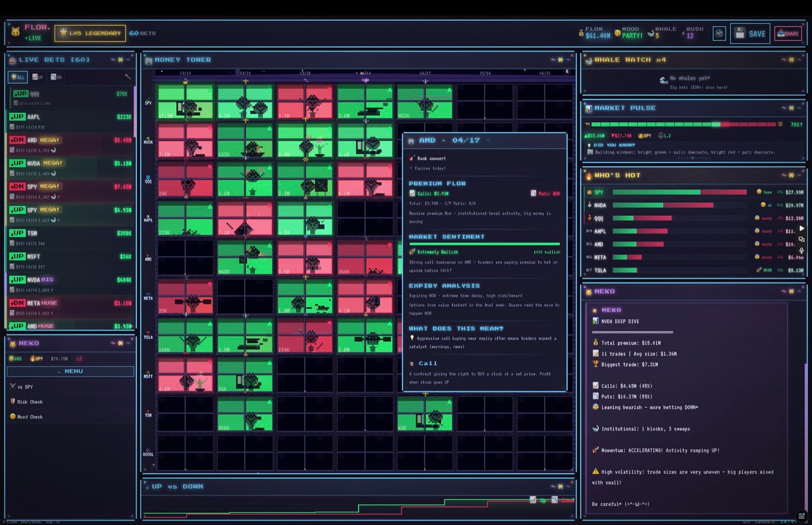Click the play arrow icon at right edge
This screenshot has width=812, height=525.
point(802,228)
